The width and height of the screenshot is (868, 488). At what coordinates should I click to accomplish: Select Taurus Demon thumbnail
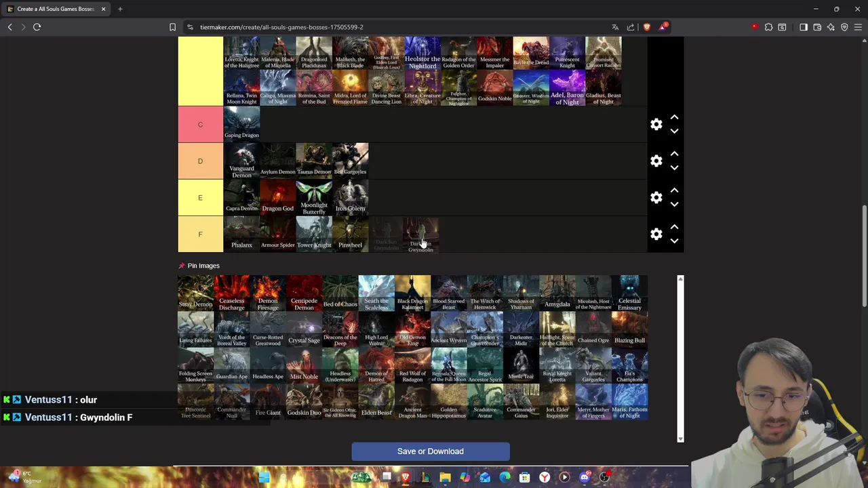(314, 161)
